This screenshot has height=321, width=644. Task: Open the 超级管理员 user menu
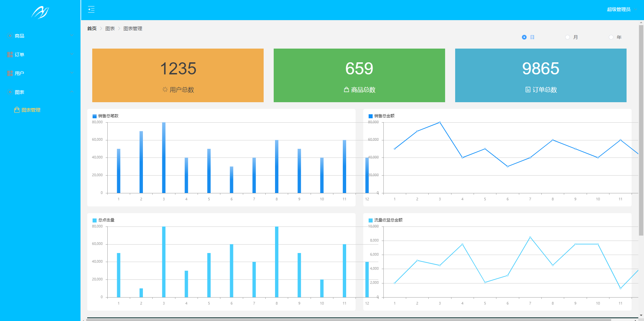(619, 9)
